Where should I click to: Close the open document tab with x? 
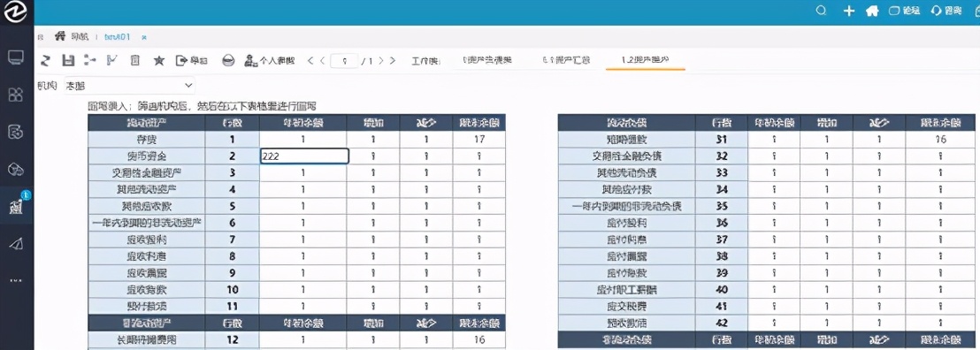coord(144,37)
